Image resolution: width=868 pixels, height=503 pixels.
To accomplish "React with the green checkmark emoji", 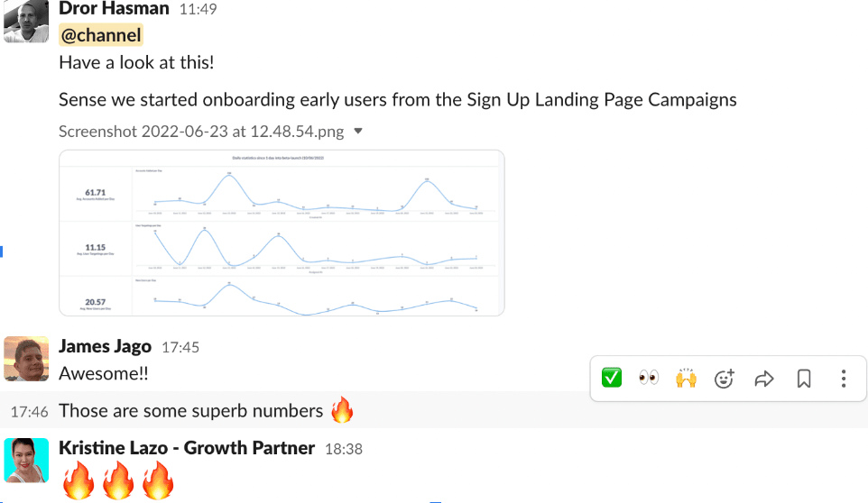I will 612,379.
